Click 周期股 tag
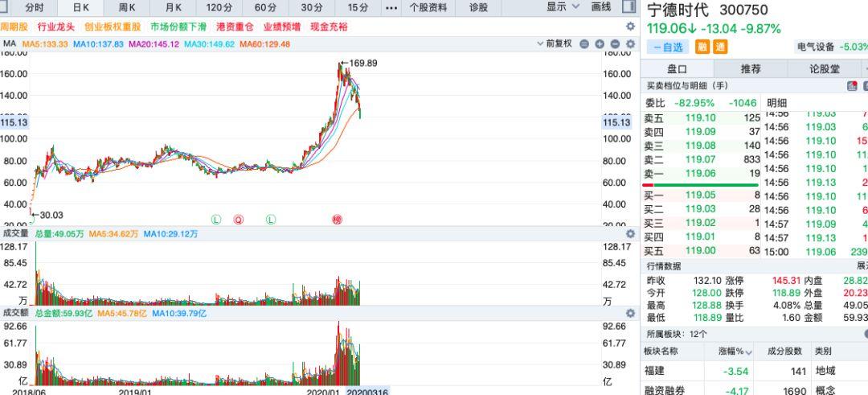 click(x=14, y=27)
